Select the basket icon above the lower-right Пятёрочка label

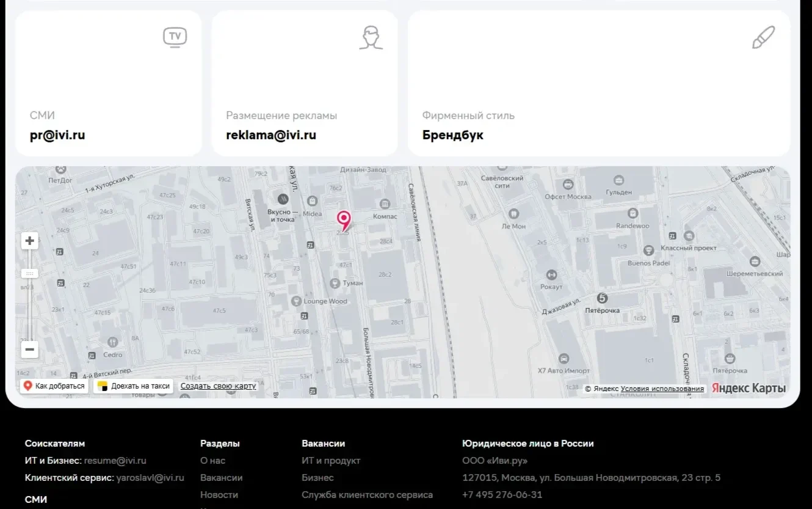pos(730,359)
